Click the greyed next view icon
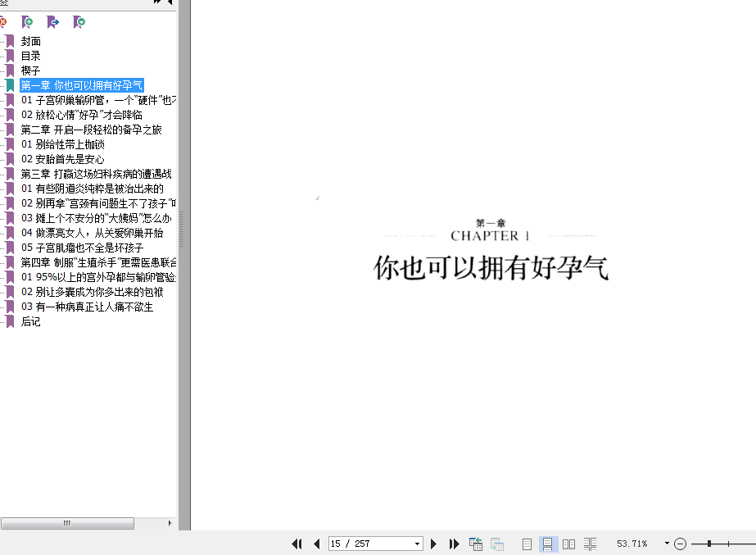 497,544
